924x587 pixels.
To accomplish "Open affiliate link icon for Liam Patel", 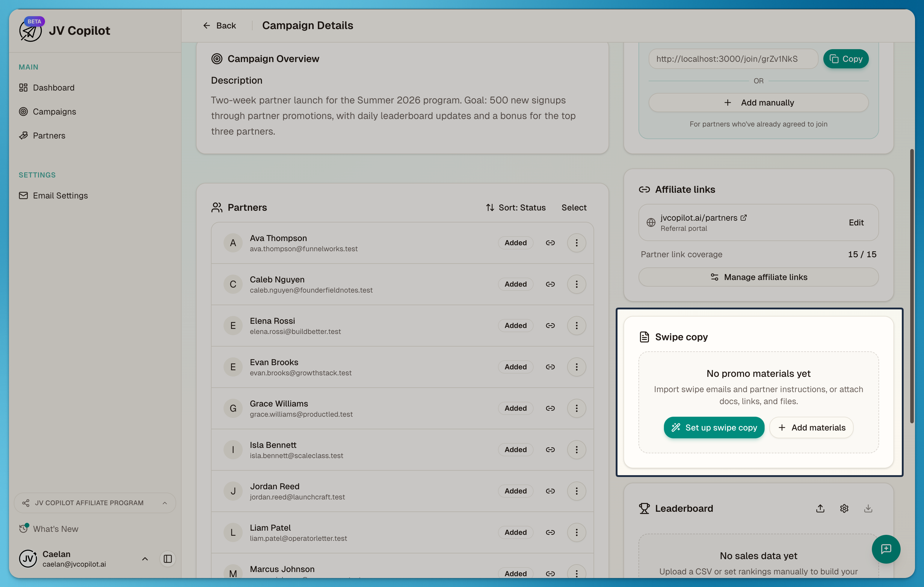I will [x=550, y=532].
